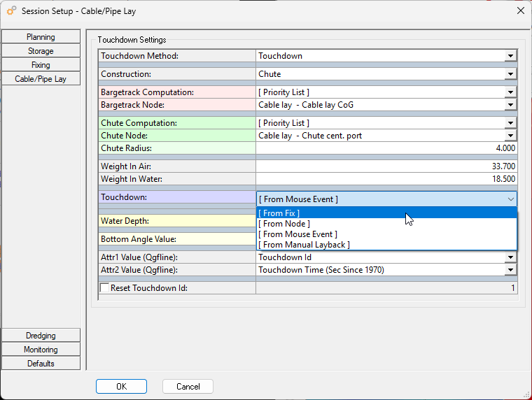Screen dimensions: 532x400
Task: Go to the Fixing tab
Action: 41,65
